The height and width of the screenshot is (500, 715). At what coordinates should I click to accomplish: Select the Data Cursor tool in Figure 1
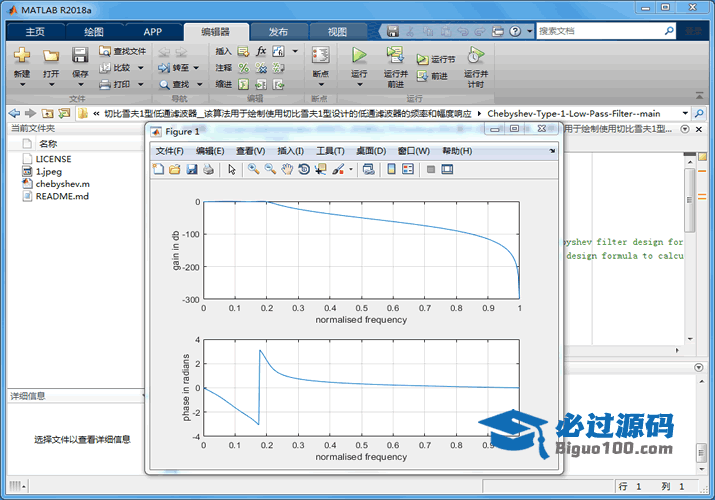pos(321,170)
